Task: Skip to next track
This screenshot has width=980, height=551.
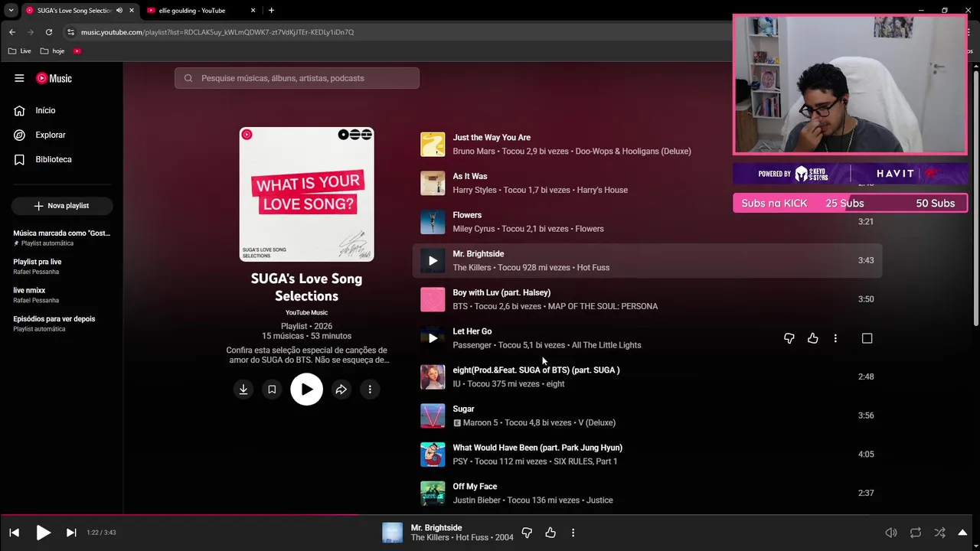Action: coord(71,533)
